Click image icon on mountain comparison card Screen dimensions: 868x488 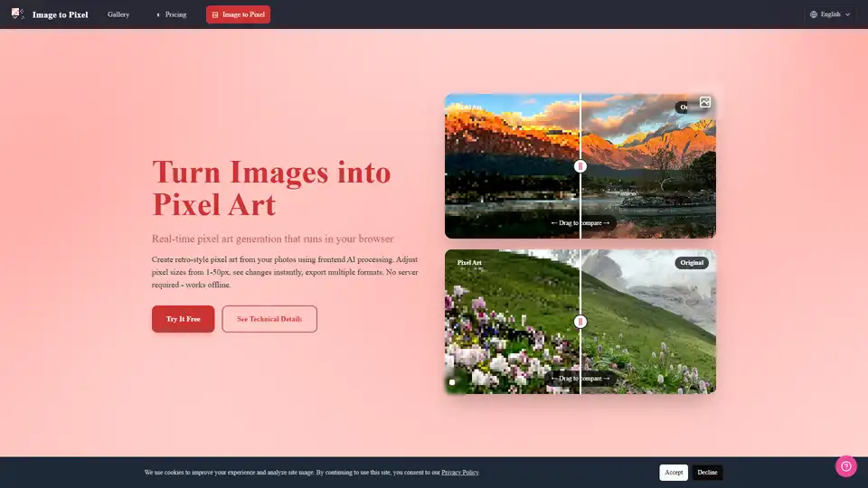click(704, 102)
